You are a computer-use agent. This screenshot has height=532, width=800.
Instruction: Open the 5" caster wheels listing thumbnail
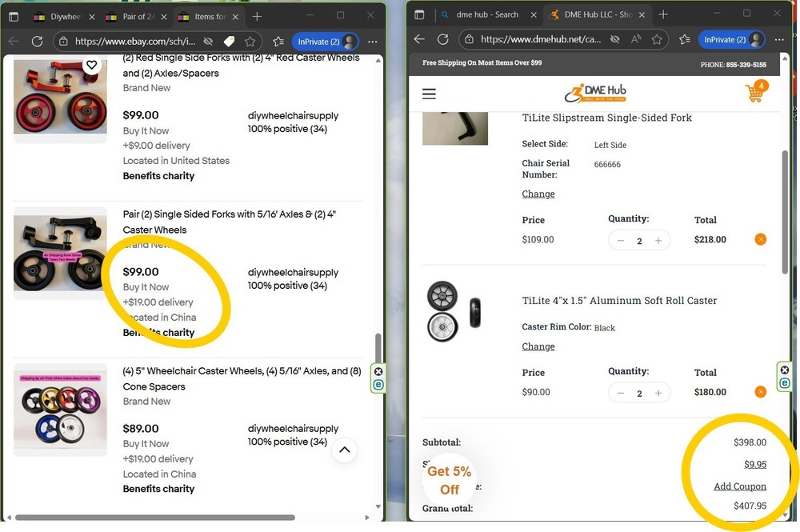[x=60, y=410]
